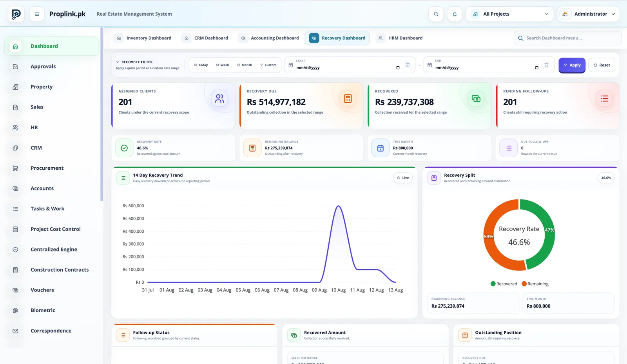Screen dimensions: 627x364
Task: Click the Recovered cash icon
Action: (476, 98)
